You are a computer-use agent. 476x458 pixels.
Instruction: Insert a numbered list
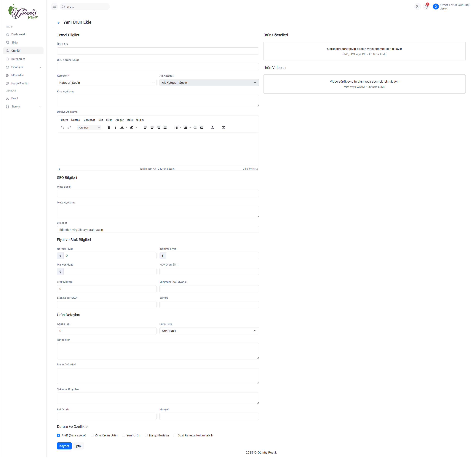186,127
